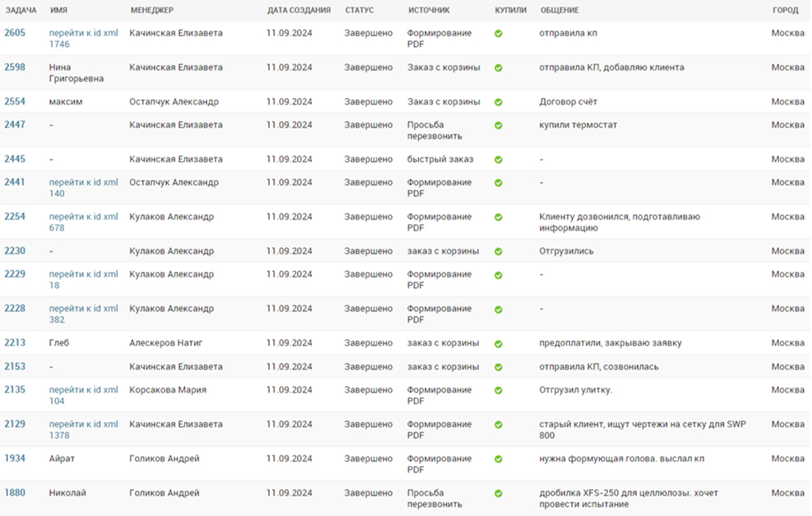Follow the 'перейти к id xml 1378' link
Viewport: 812px width, 516px height.
(83, 430)
